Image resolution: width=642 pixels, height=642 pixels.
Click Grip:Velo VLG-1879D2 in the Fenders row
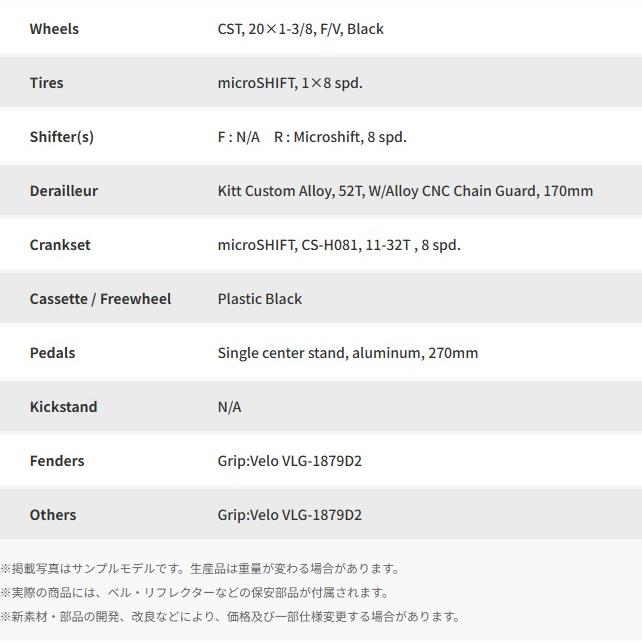pyautogui.click(x=290, y=461)
